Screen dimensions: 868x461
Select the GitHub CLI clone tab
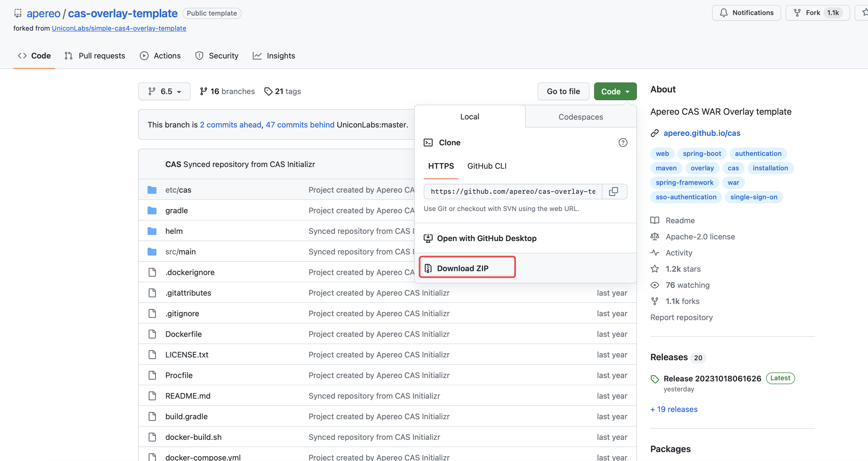(x=487, y=166)
